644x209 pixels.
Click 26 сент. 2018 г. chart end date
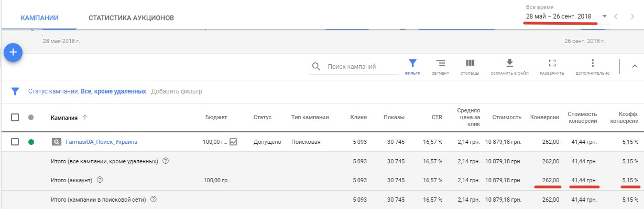point(584,41)
